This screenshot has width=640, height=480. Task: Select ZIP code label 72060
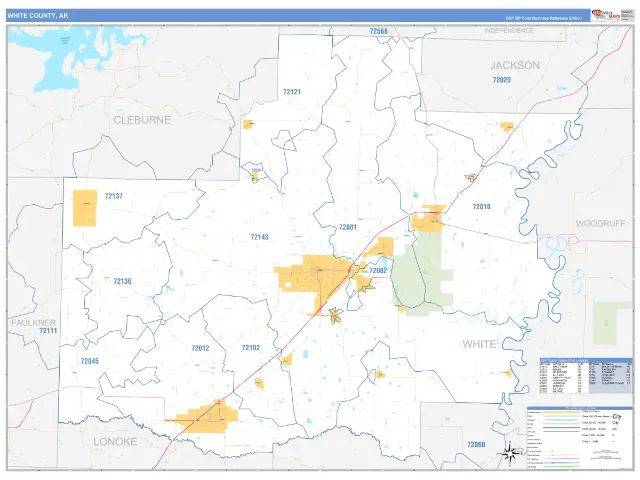476,444
